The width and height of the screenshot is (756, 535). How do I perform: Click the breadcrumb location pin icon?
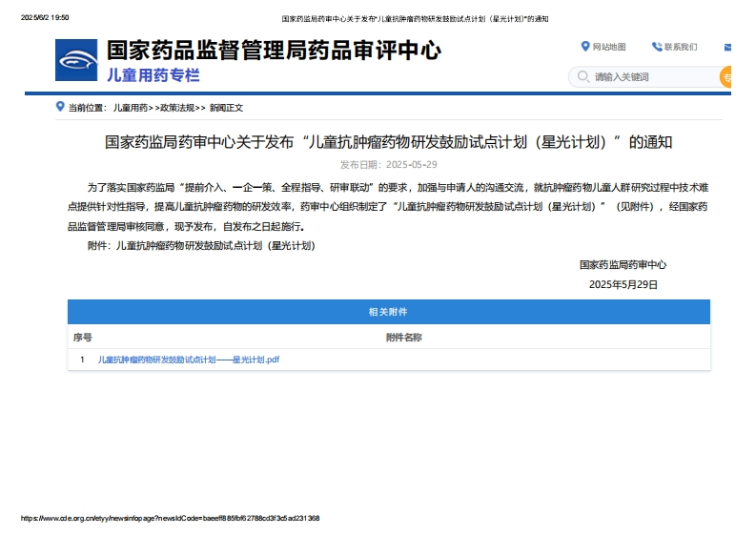[60, 107]
